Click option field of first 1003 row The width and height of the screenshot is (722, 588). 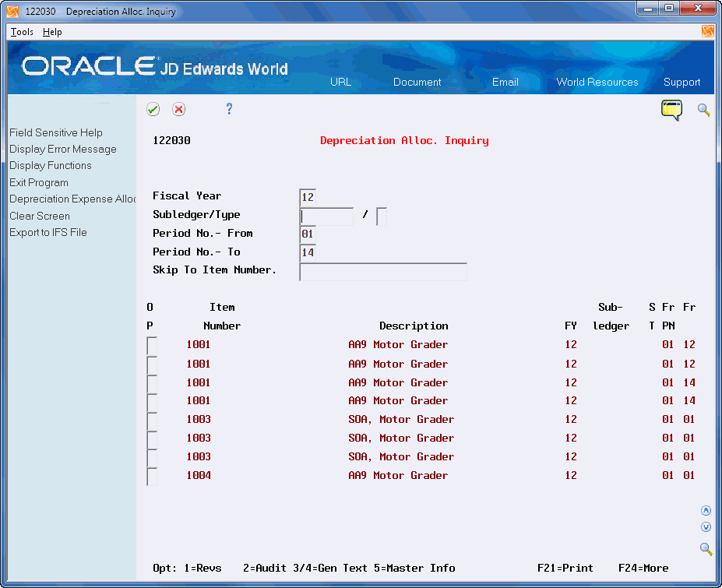tap(152, 421)
